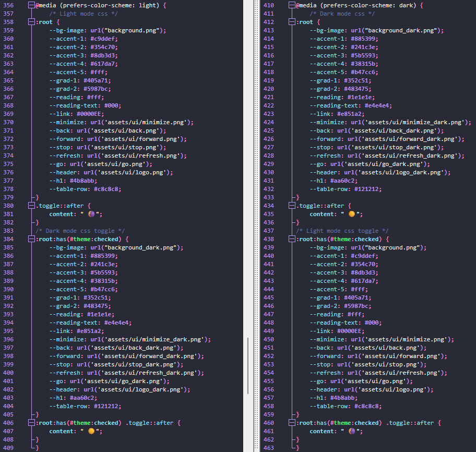Fold the .toggle::after rule at line 406

(x=32, y=423)
